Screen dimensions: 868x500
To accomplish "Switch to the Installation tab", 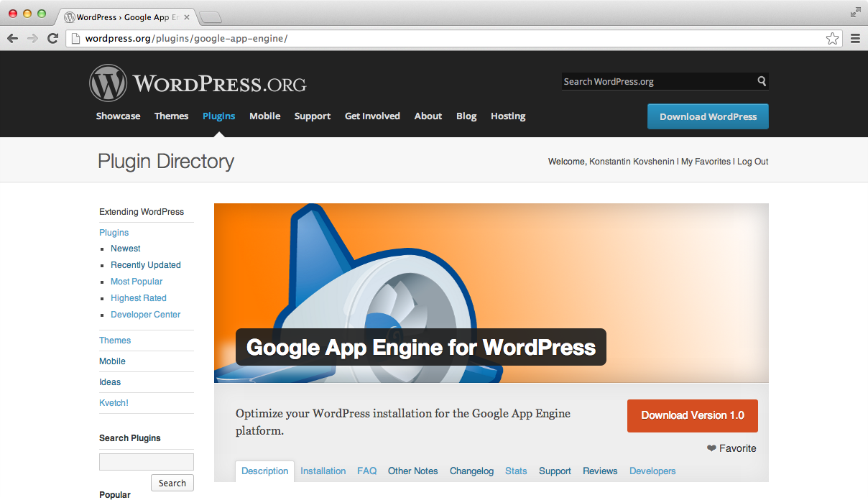I will (323, 471).
